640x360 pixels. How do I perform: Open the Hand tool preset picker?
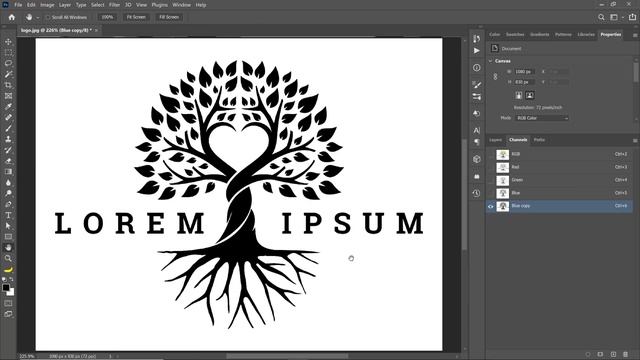(x=38, y=18)
